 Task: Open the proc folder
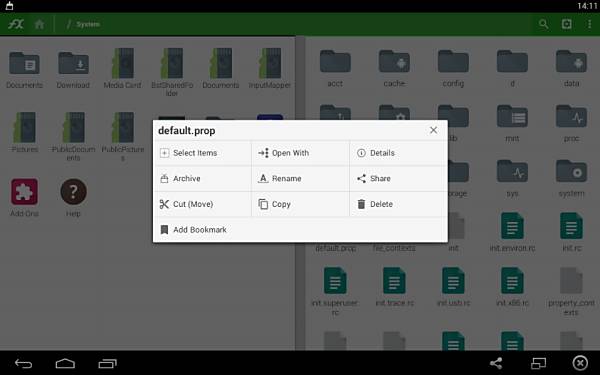[571, 124]
